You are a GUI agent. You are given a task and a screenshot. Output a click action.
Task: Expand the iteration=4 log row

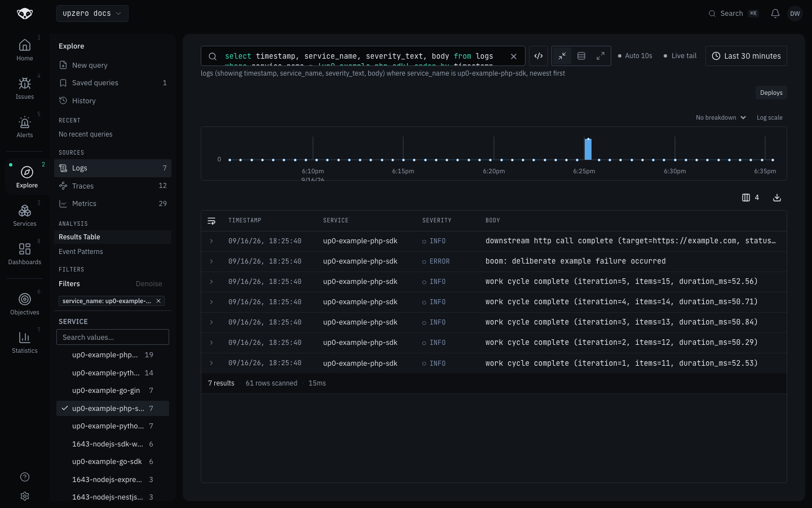tap(211, 302)
